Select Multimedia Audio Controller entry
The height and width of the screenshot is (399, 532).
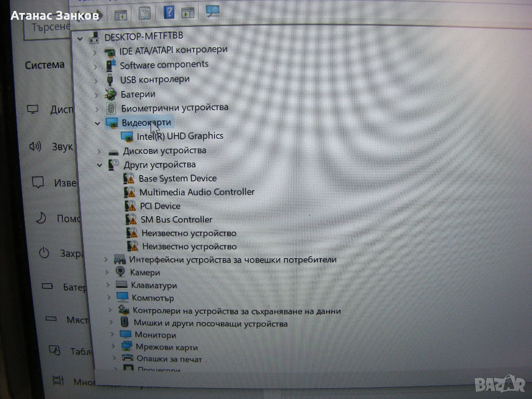pyautogui.click(x=196, y=192)
